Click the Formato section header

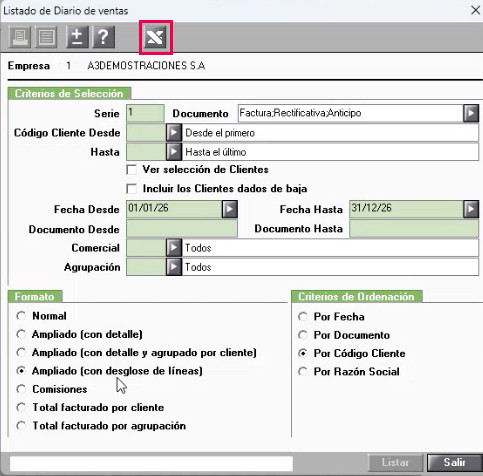pos(35,296)
